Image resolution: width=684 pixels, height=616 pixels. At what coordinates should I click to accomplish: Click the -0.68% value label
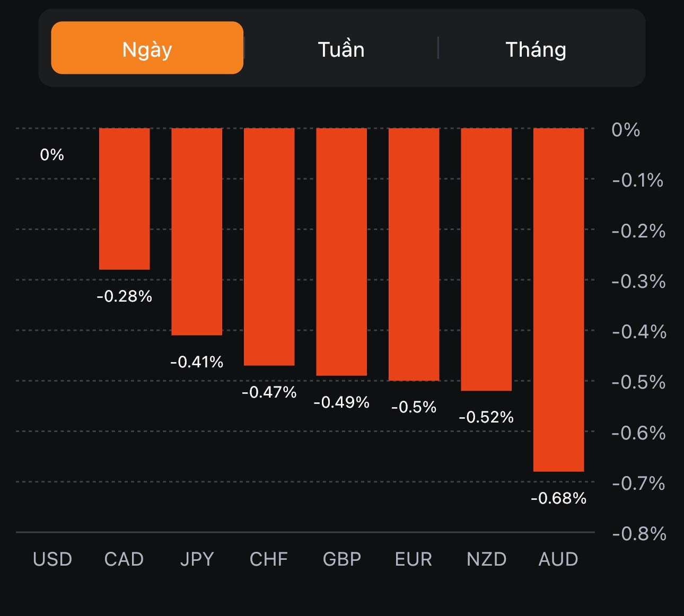point(558,498)
